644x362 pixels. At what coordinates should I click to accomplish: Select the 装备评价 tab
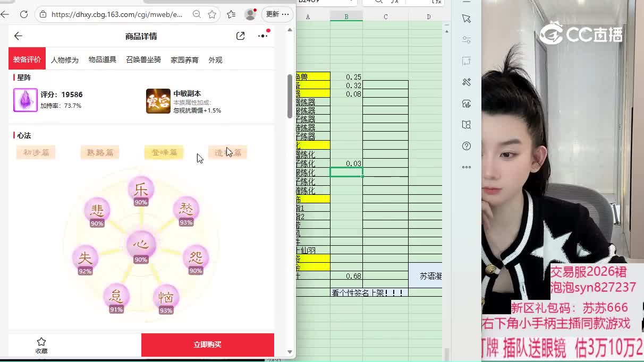27,59
